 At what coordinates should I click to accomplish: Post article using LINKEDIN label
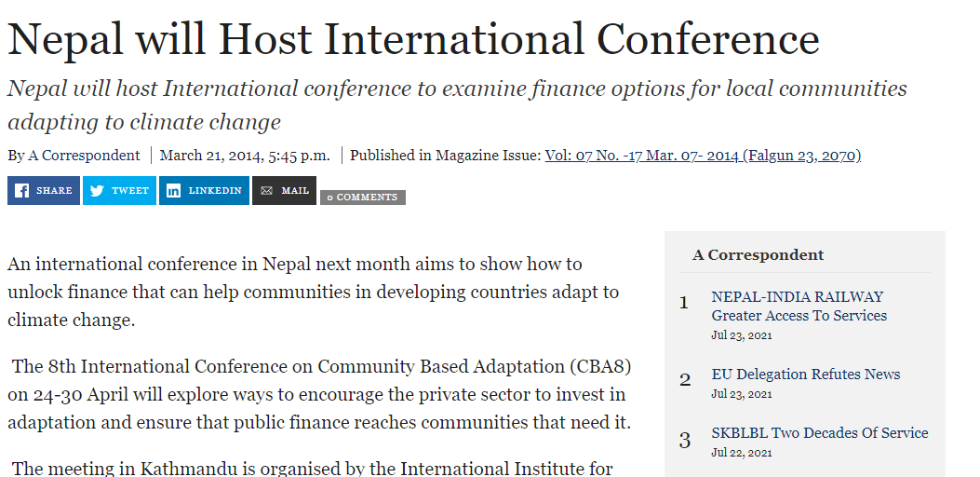point(215,191)
